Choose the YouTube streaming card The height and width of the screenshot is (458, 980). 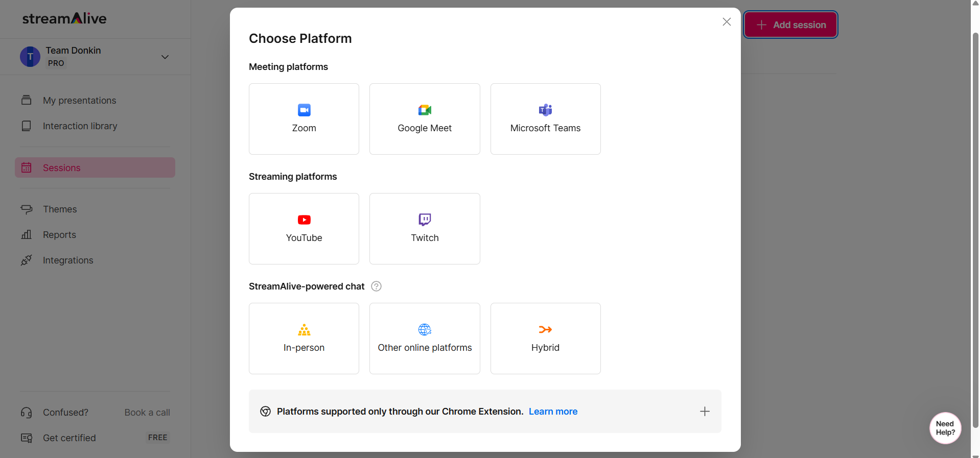[x=304, y=229]
